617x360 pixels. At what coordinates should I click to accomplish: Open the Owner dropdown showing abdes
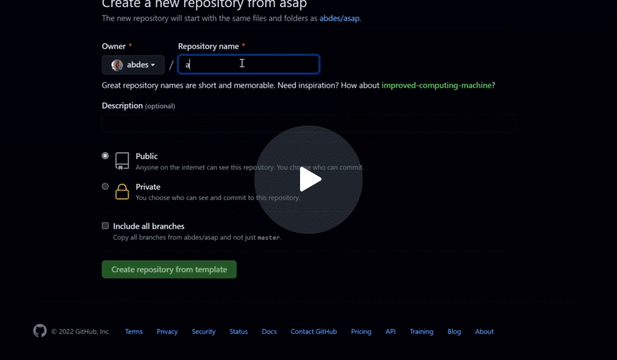[x=133, y=65]
